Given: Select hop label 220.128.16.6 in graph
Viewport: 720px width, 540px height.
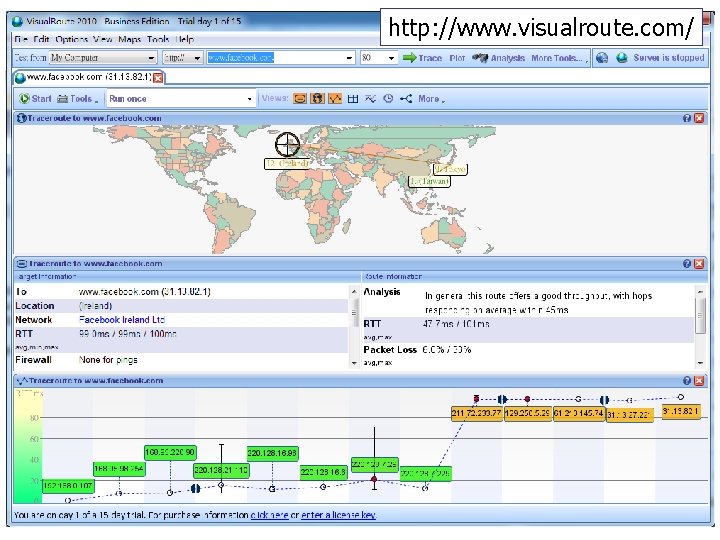Looking at the screenshot, I should [323, 472].
